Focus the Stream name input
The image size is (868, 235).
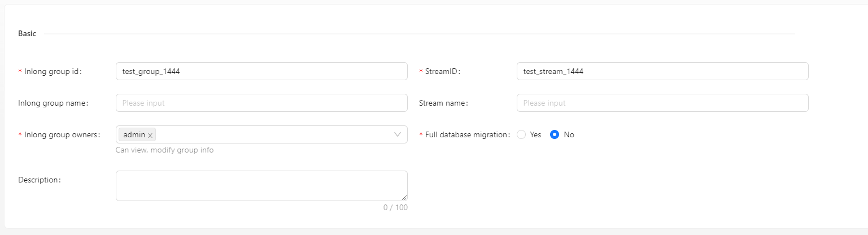[662, 103]
